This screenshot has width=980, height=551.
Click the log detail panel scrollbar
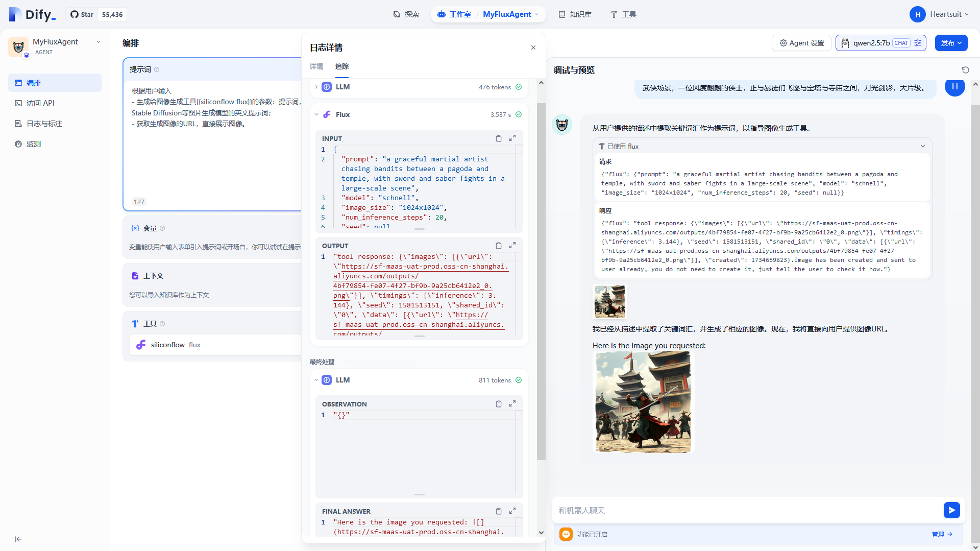pyautogui.click(x=541, y=281)
